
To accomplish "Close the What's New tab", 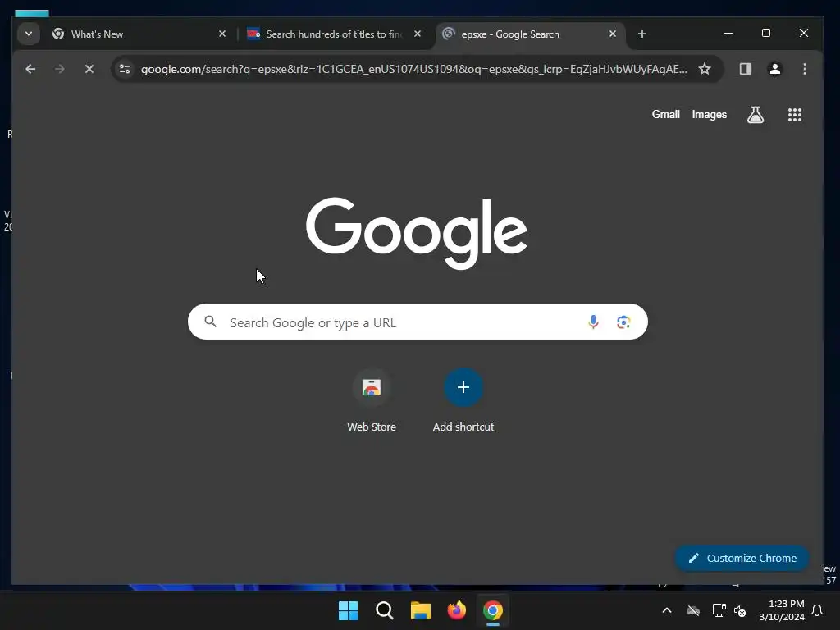I will tap(222, 34).
